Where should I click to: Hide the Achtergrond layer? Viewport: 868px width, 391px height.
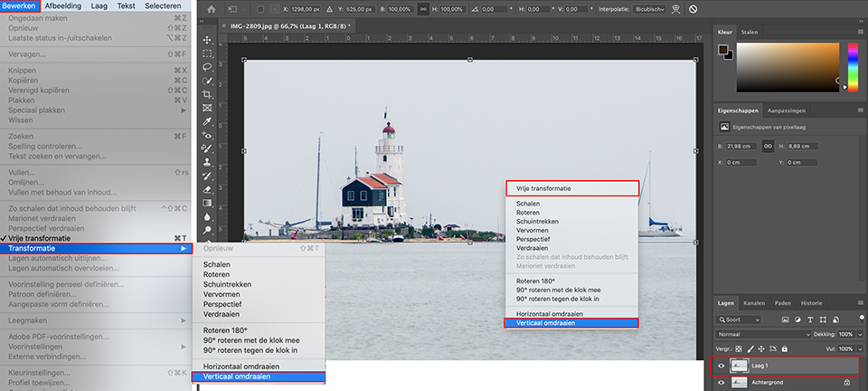point(722,382)
